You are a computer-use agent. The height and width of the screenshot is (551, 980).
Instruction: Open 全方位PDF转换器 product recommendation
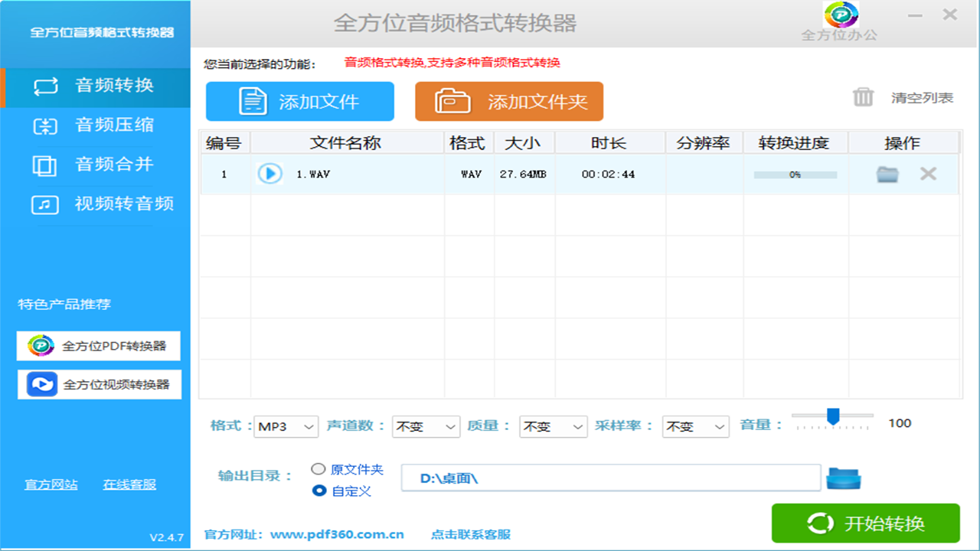pos(99,346)
